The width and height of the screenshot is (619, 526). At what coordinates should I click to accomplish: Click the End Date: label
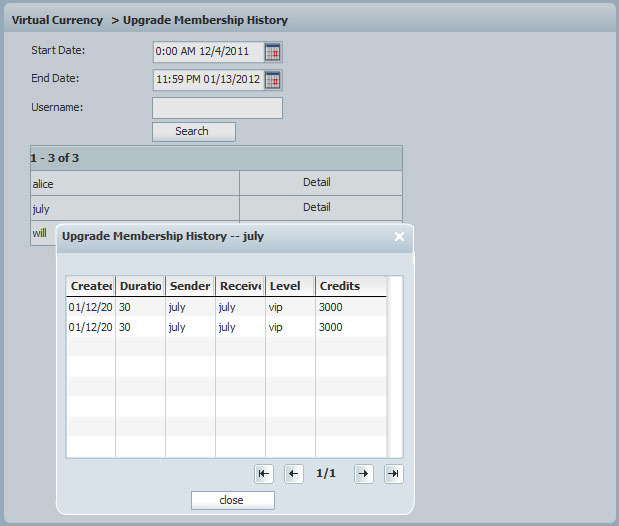55,78
